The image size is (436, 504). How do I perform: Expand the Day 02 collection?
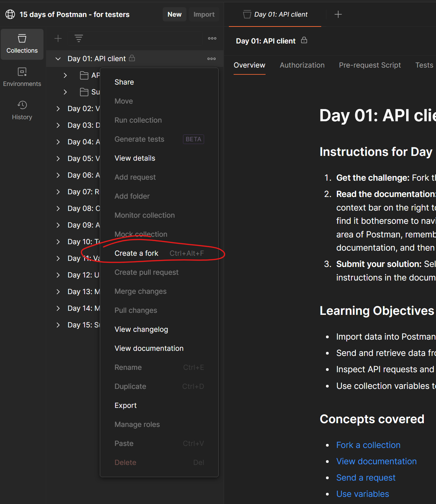58,109
